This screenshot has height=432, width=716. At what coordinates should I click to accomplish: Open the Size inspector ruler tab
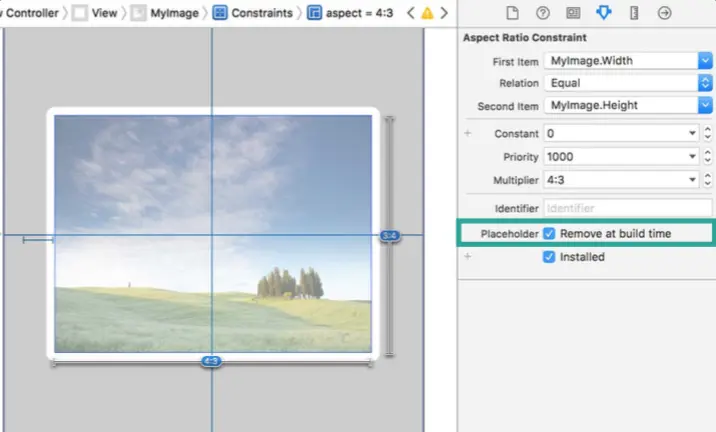(634, 13)
